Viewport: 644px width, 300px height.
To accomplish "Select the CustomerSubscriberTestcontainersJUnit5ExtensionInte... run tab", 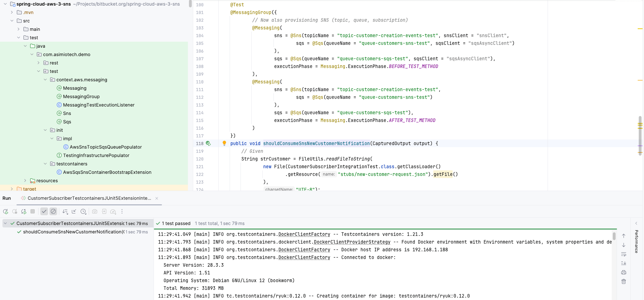I will click(89, 198).
